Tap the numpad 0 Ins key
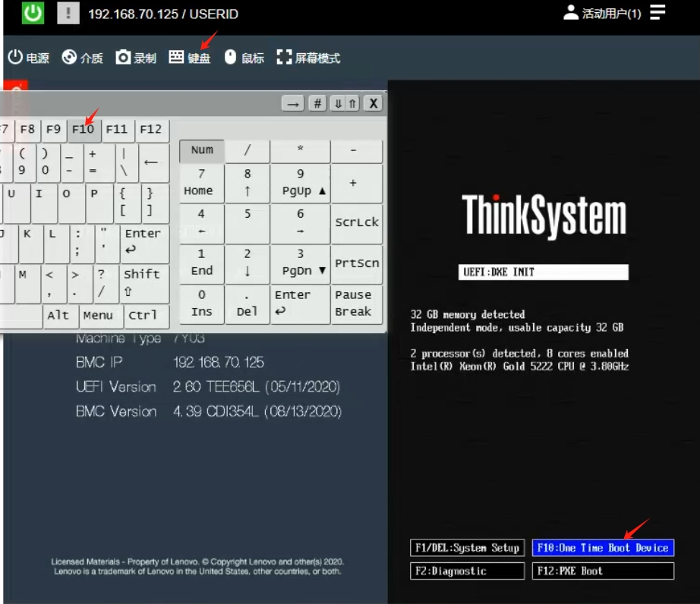 coord(202,304)
